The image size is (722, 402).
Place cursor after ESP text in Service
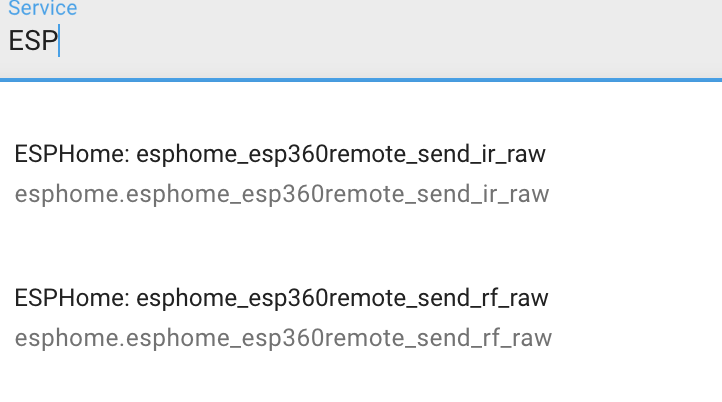pos(59,41)
